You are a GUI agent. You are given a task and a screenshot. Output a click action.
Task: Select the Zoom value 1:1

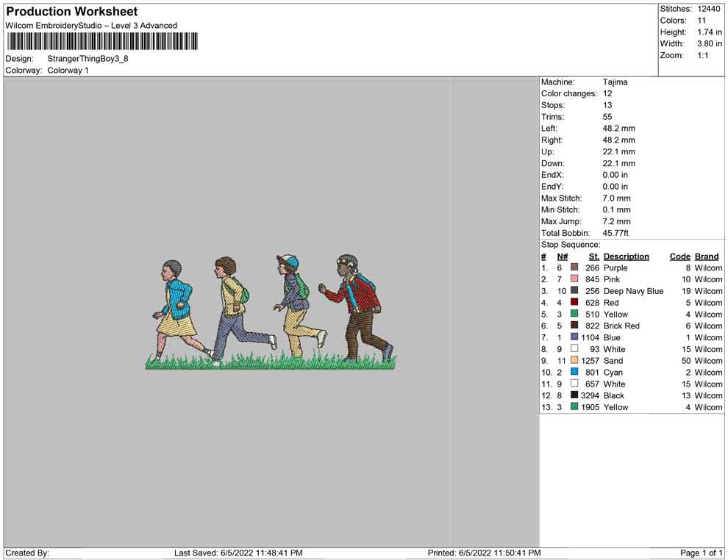tap(703, 55)
